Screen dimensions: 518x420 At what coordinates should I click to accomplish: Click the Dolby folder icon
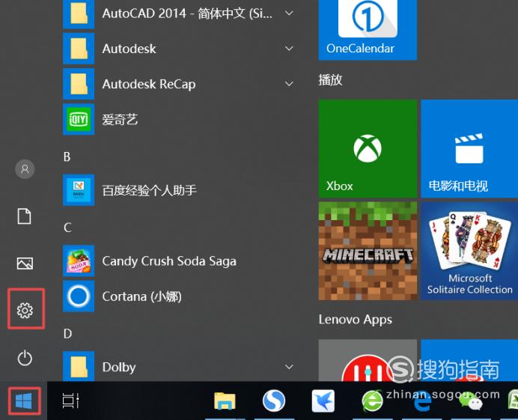[x=79, y=366]
